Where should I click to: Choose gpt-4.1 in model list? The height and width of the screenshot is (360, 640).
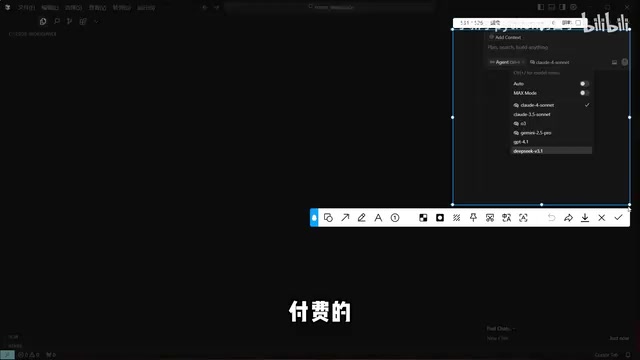[551, 142]
